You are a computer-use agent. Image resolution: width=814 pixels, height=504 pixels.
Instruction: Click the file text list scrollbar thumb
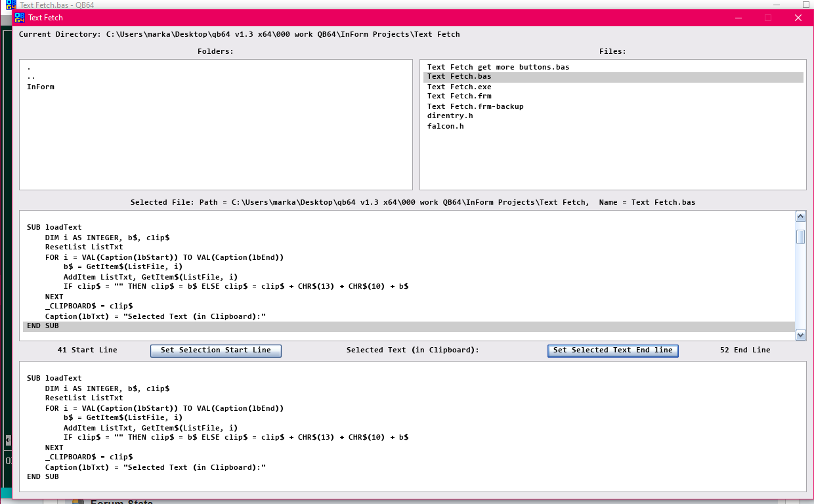click(800, 236)
